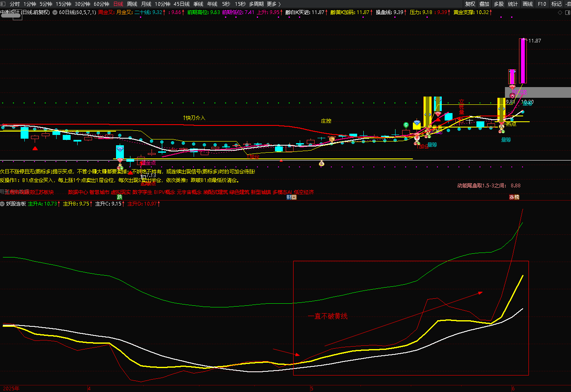The width and height of the screenshot is (571, 392).
Task: Select the 1分钟 period tab
Action: [30, 4]
